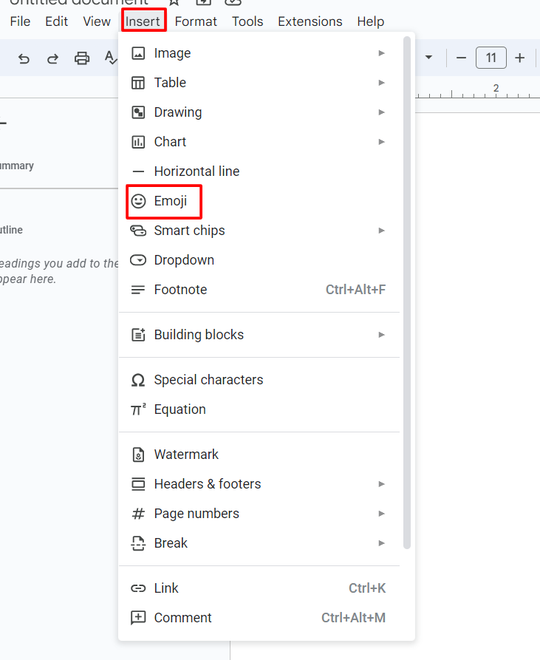The width and height of the screenshot is (540, 660).
Task: Click the Chart icon in menu
Action: tap(138, 142)
